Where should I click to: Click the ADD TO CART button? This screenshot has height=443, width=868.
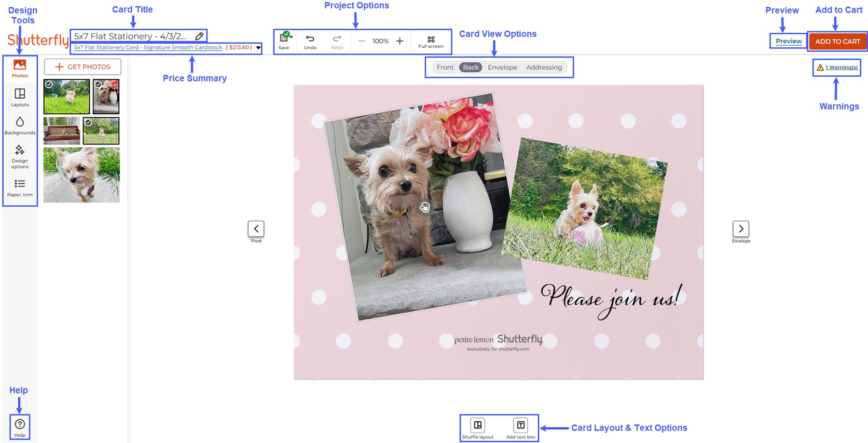click(837, 42)
